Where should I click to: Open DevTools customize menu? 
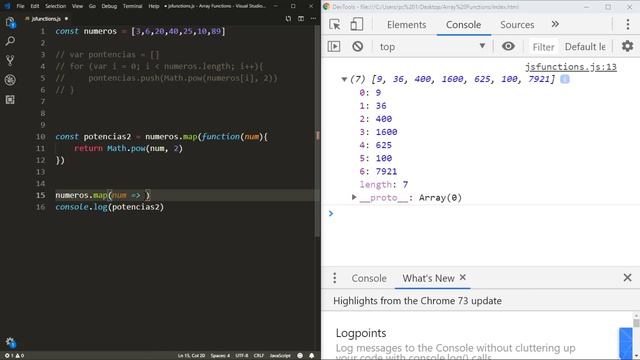point(628,24)
